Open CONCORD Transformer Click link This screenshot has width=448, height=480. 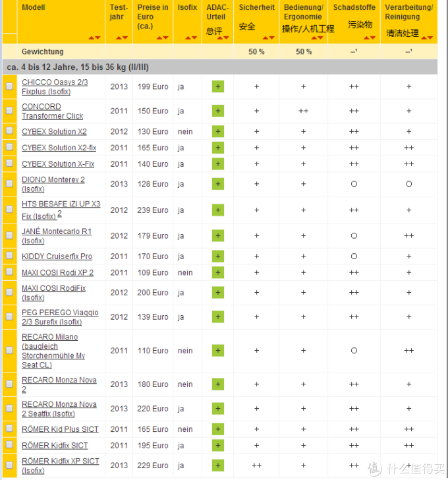coord(52,111)
